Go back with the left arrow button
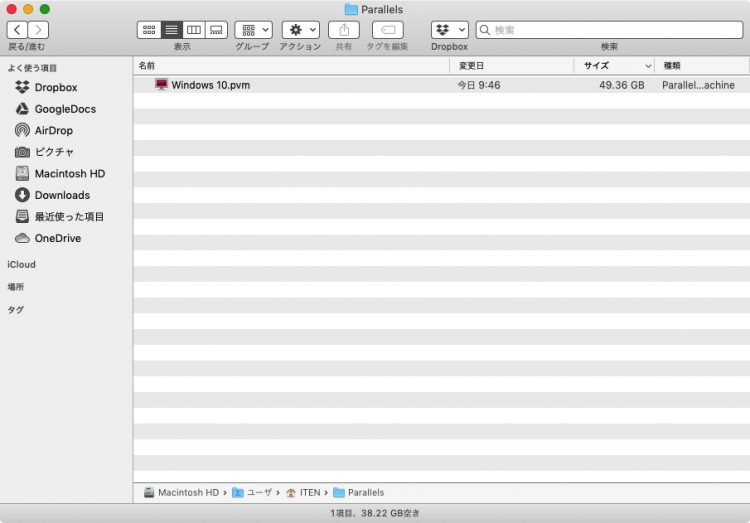This screenshot has width=750, height=523. coord(17,30)
